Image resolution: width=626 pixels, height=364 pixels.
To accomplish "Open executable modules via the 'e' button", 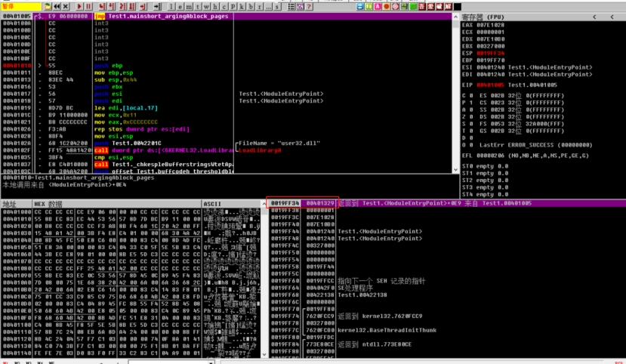I will point(180,7).
